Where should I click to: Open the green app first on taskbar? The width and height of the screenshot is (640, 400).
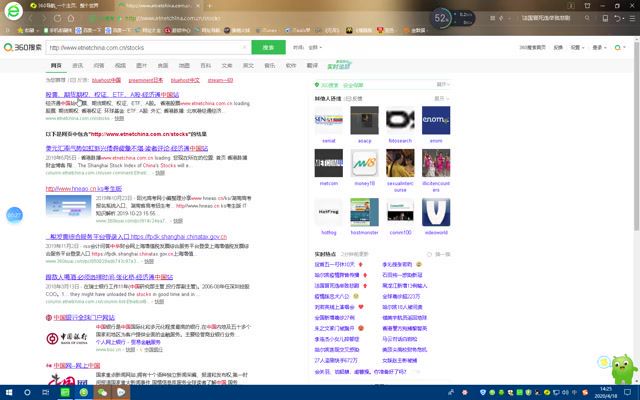point(65,393)
